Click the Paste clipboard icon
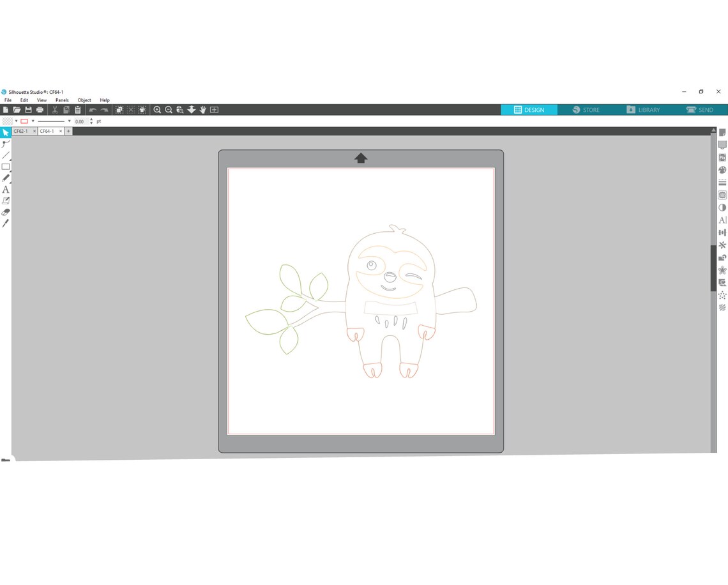728x585 pixels. 77,110
